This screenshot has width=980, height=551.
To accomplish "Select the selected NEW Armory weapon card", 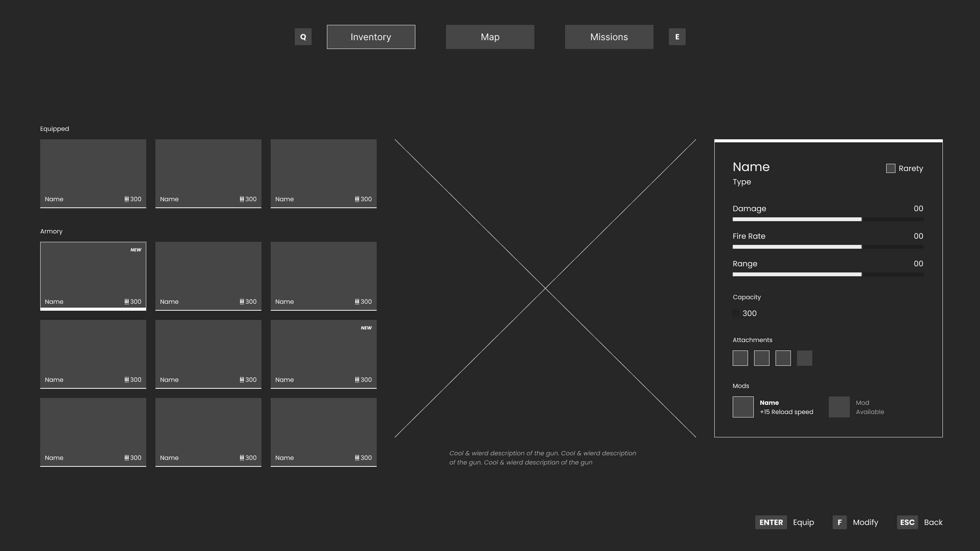I will pyautogui.click(x=93, y=275).
